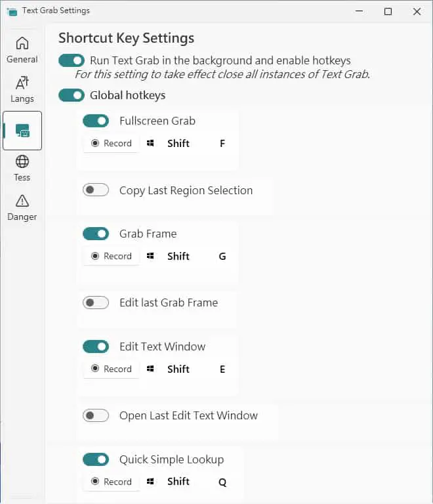Disable the Global hotkeys switch
The image size is (433, 504).
[x=72, y=95]
